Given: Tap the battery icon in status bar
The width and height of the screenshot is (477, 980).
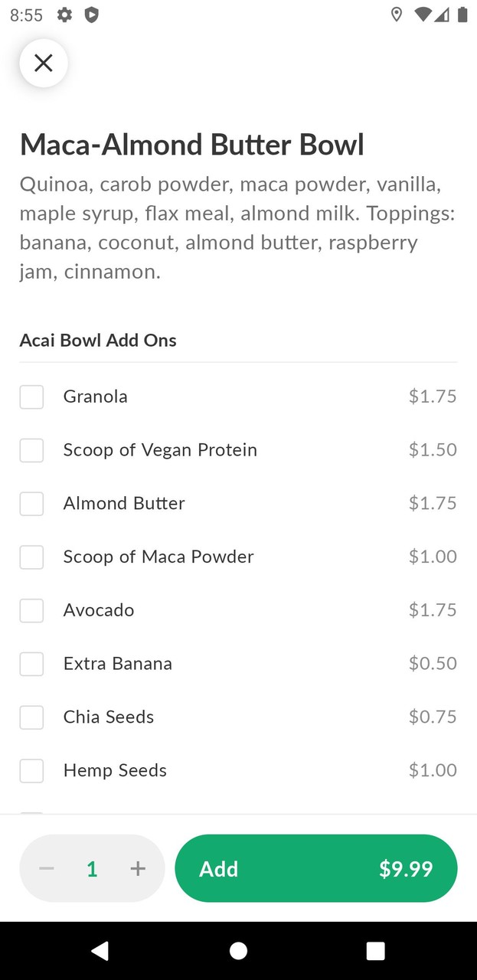Looking at the screenshot, I should [x=462, y=15].
